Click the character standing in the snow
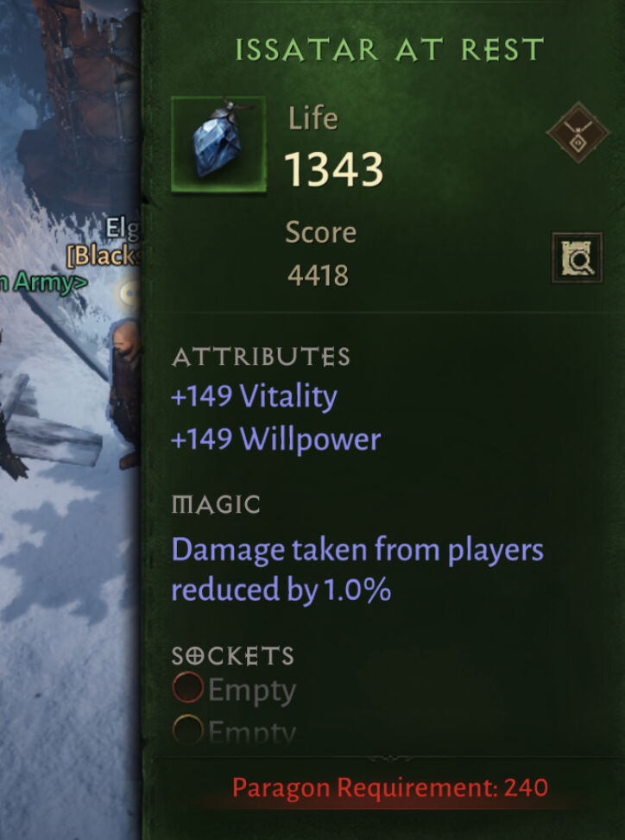The width and height of the screenshot is (625, 840). (x=124, y=394)
